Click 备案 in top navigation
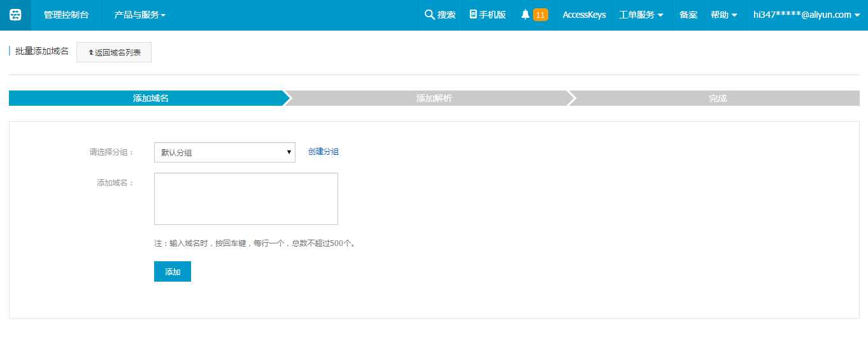 click(688, 15)
